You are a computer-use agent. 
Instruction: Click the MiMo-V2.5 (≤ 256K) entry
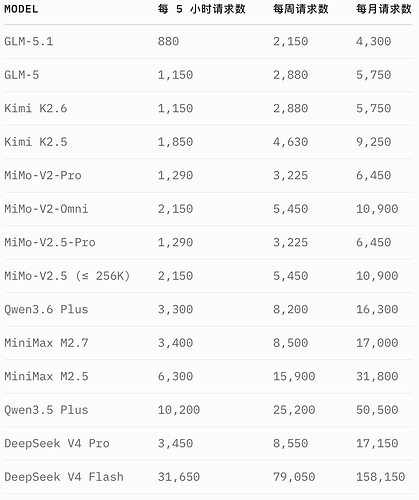point(67,276)
